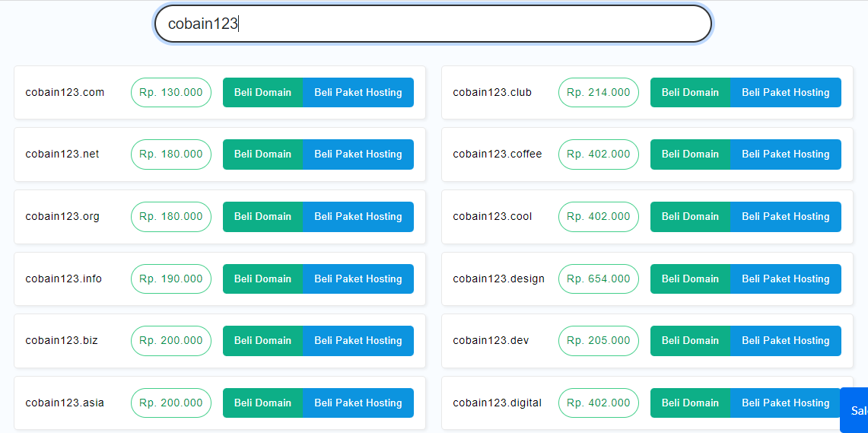The image size is (868, 433).
Task: Click Beli Domain for cobain123.cool
Action: [690, 216]
